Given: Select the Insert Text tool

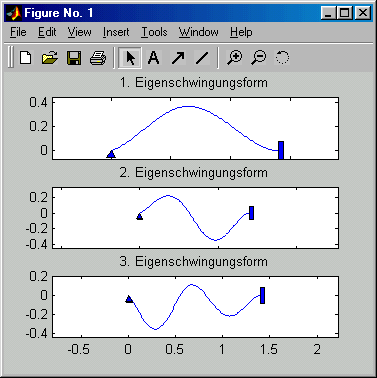Looking at the screenshot, I should (x=154, y=58).
